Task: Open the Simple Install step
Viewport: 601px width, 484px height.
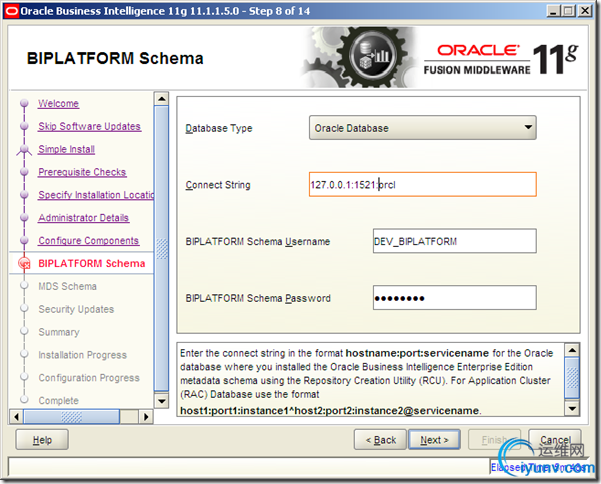Action: coord(67,149)
